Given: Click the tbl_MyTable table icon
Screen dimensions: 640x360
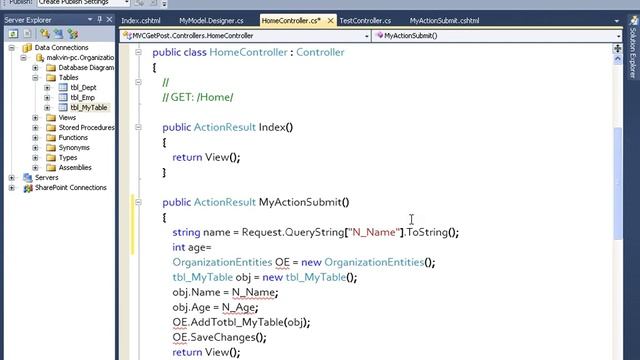Looking at the screenshot, I should point(63,107).
